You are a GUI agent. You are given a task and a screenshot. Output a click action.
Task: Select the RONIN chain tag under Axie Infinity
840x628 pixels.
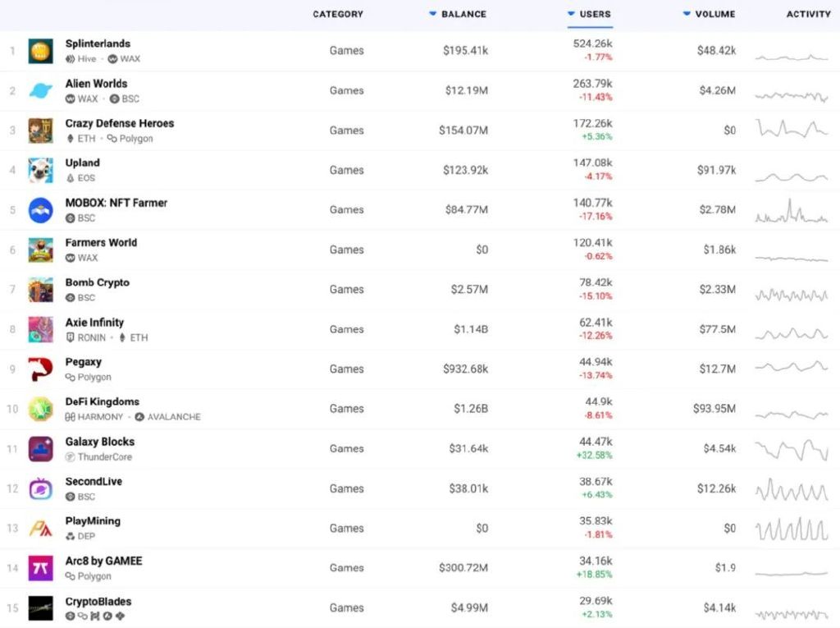(x=85, y=338)
